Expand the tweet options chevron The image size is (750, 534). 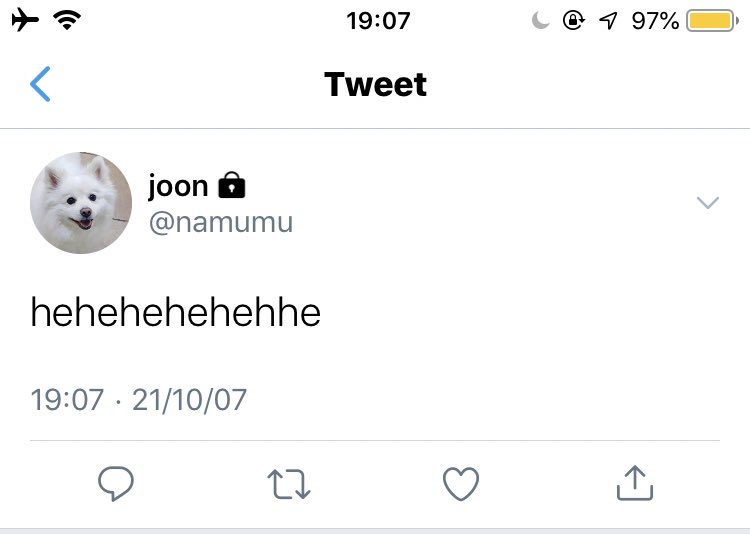click(708, 202)
